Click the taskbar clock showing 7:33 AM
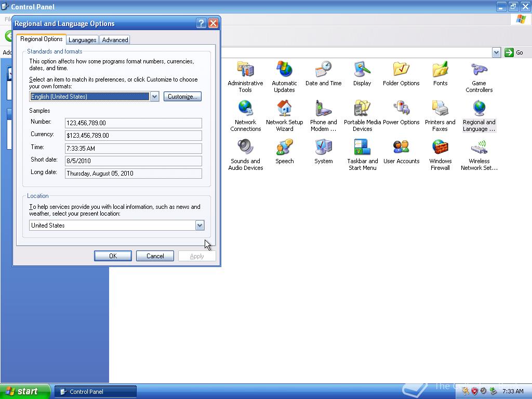This screenshot has width=532, height=399. 513,391
